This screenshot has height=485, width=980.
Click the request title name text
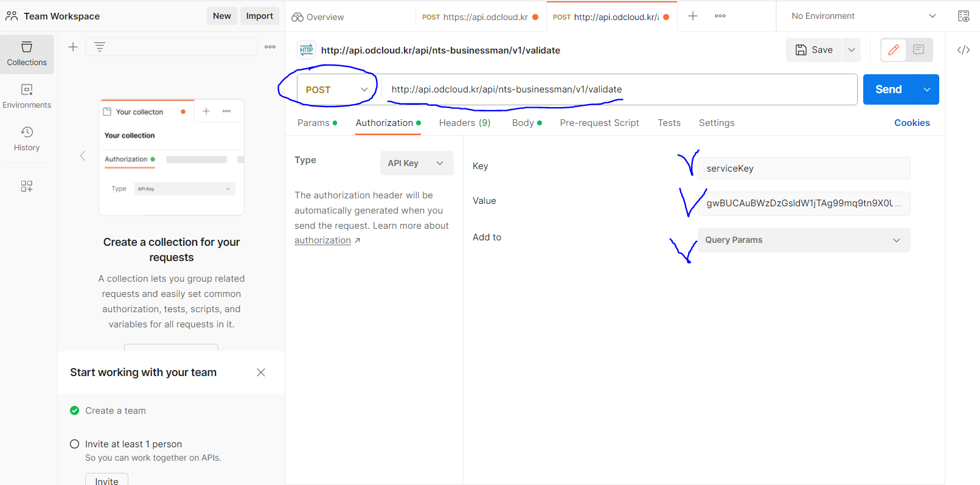tap(440, 51)
